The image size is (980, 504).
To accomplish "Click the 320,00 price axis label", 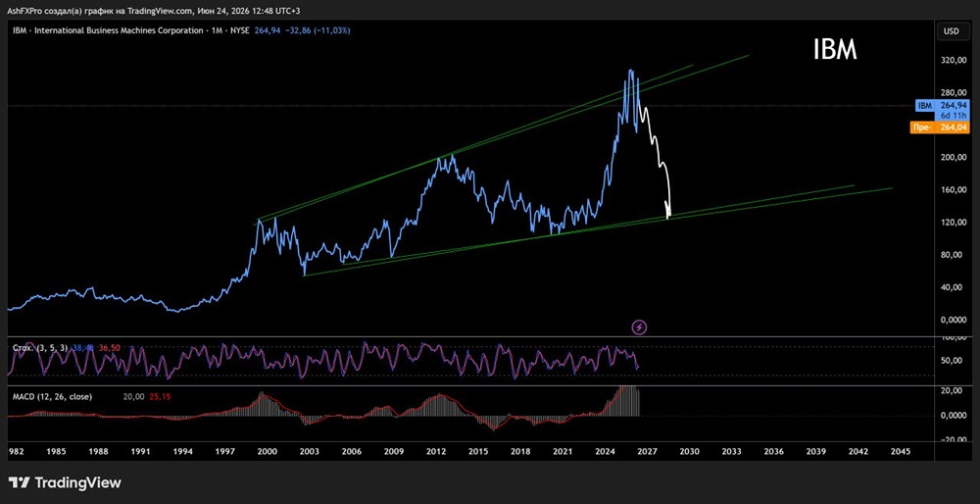I will (954, 61).
